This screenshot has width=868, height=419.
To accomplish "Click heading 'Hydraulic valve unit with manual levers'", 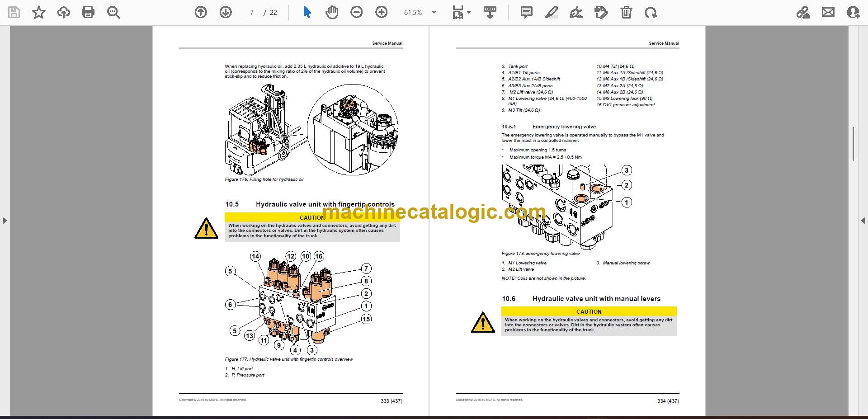I will coord(596,299).
